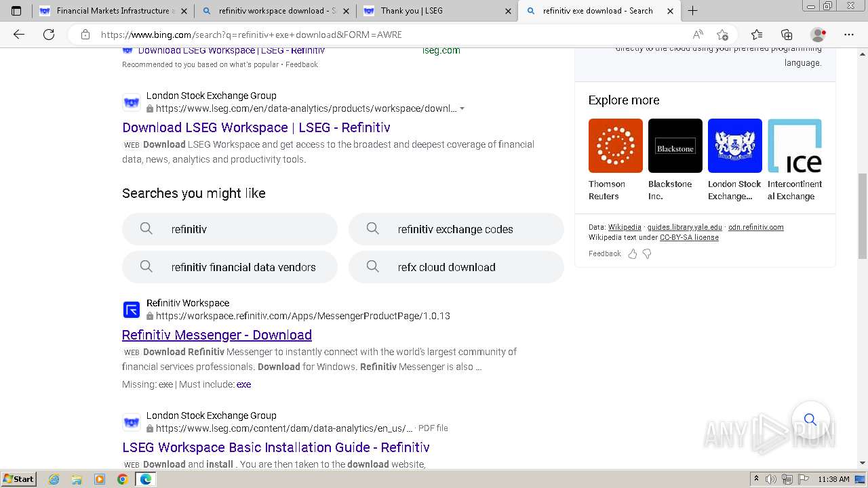Image resolution: width=868 pixels, height=488 pixels.
Task: Open Download LSEG Workspace | LSEG - Refinitiv result
Action: click(x=256, y=127)
